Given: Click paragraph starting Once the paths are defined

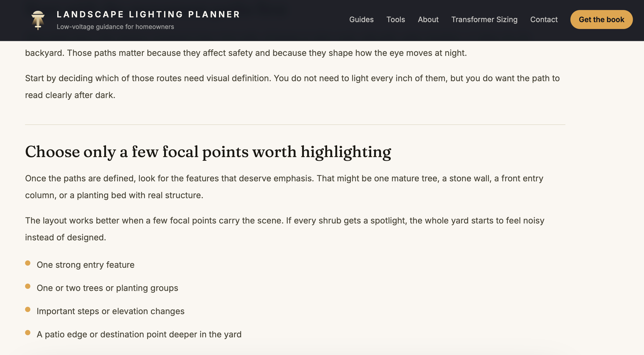Looking at the screenshot, I should pyautogui.click(x=284, y=187).
